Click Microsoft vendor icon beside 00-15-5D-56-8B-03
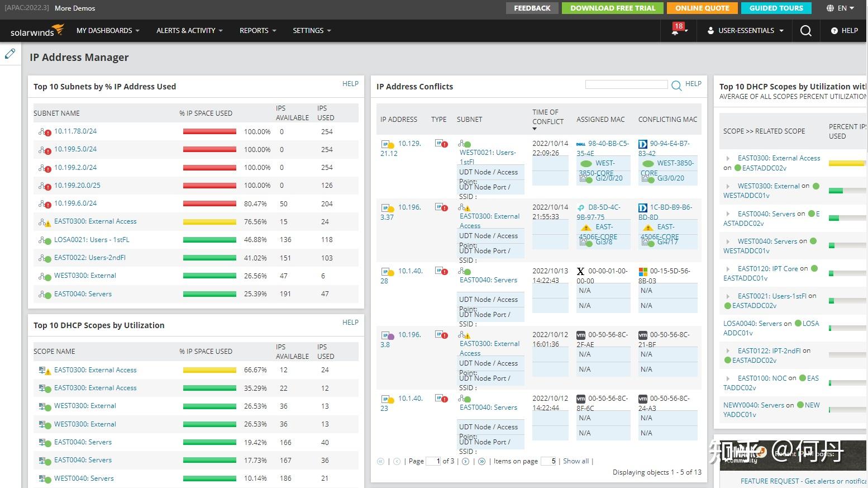This screenshot has width=868, height=488. point(643,271)
